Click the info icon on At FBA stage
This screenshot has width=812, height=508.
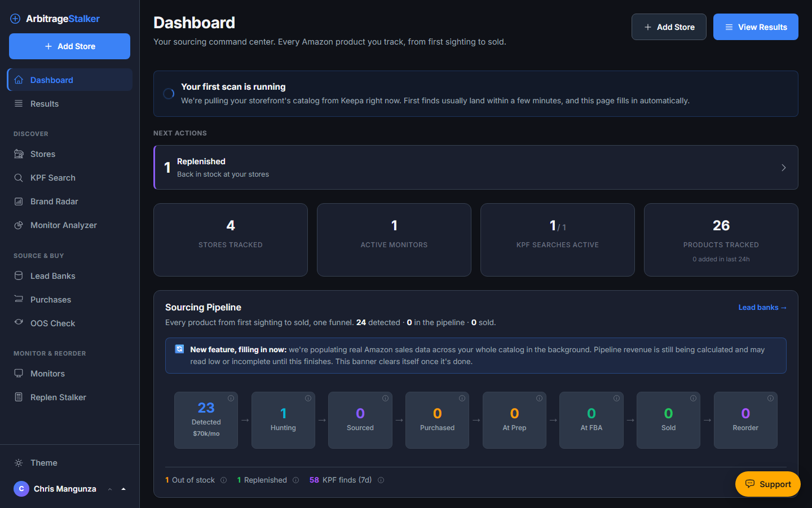point(616,398)
